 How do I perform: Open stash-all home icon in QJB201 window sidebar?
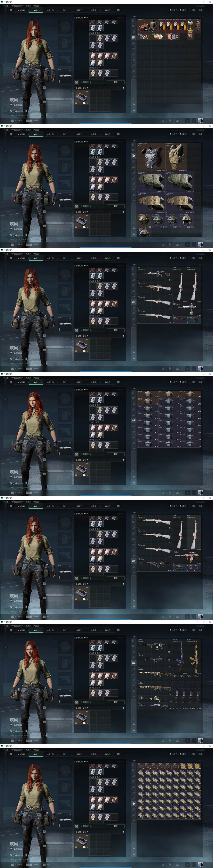[134, 641]
